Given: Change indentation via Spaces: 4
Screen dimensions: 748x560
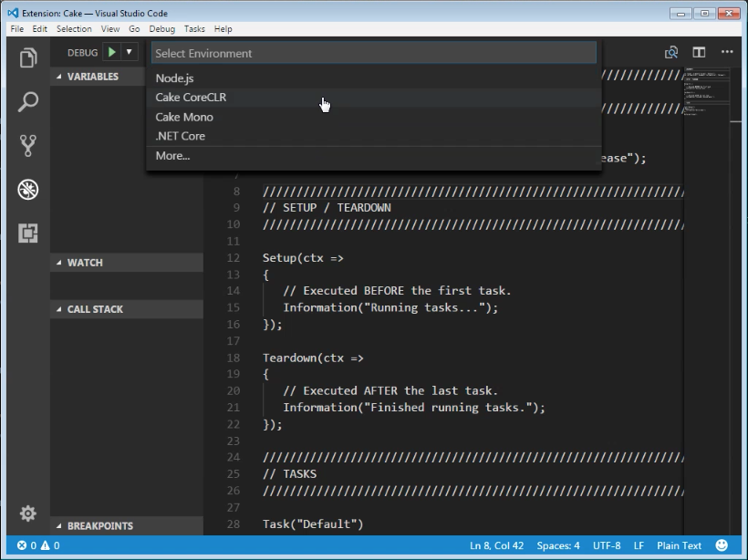Looking at the screenshot, I should click(558, 545).
